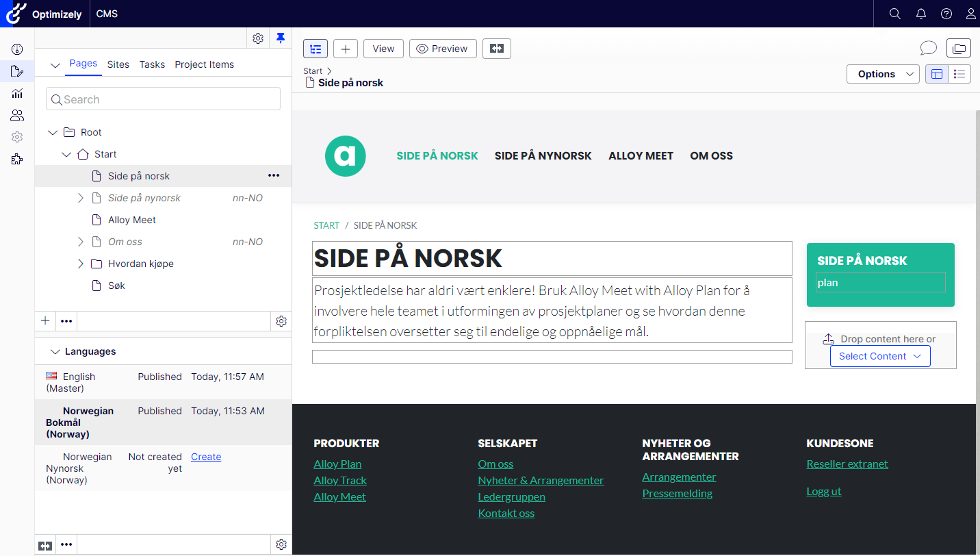Select Alloy Meet page in tree
Image resolution: width=980 pixels, height=556 pixels.
click(132, 220)
